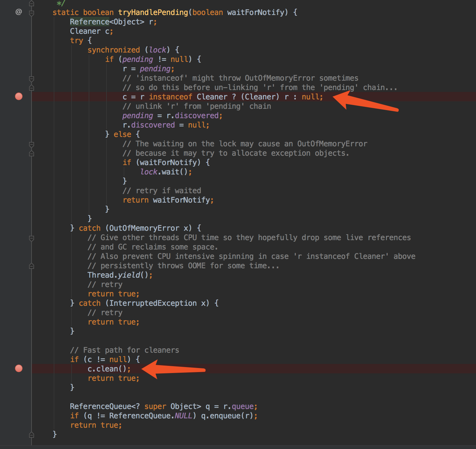This screenshot has width=476, height=449.
Task: Click the method name tryHandlePending
Action: 153,13
